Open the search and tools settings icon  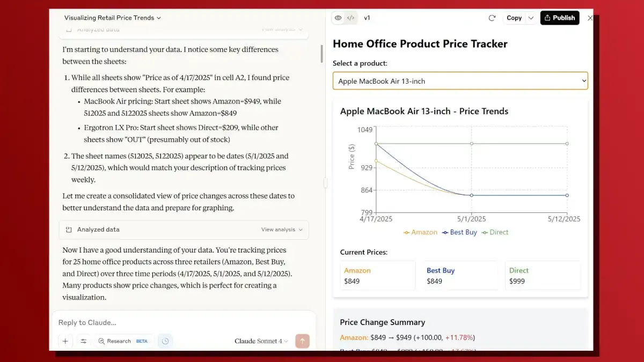point(83,341)
